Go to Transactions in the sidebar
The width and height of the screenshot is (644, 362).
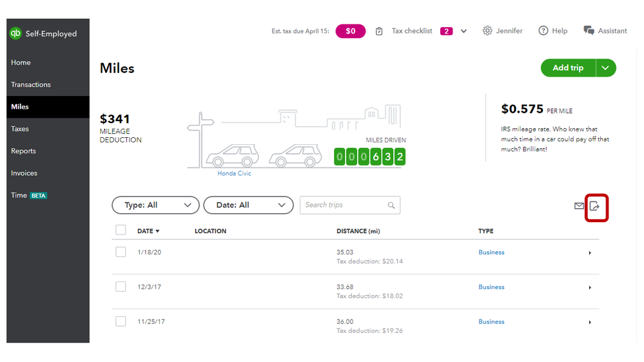click(x=31, y=84)
